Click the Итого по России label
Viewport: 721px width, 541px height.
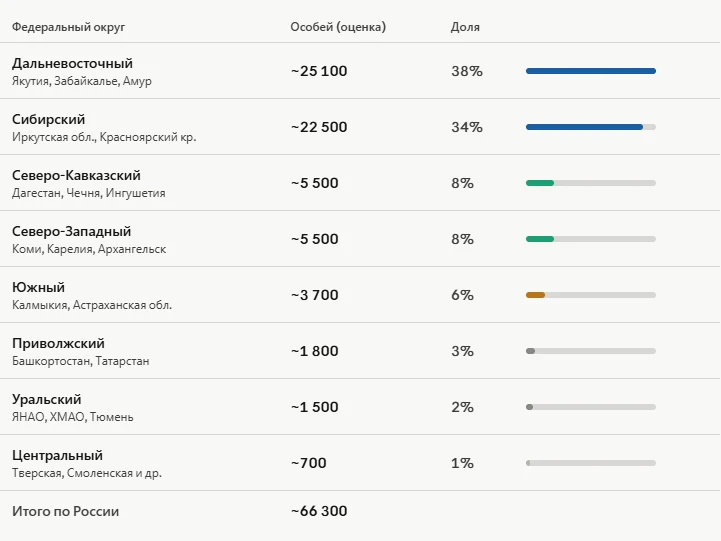tap(65, 511)
